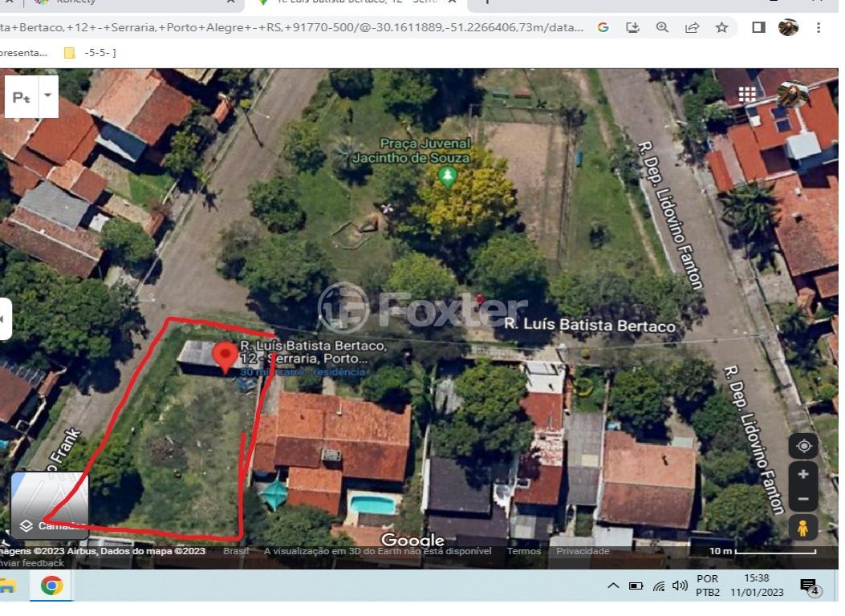This screenshot has width=845, height=616.
Task: Zoom in the map with plus button
Action: point(803,474)
